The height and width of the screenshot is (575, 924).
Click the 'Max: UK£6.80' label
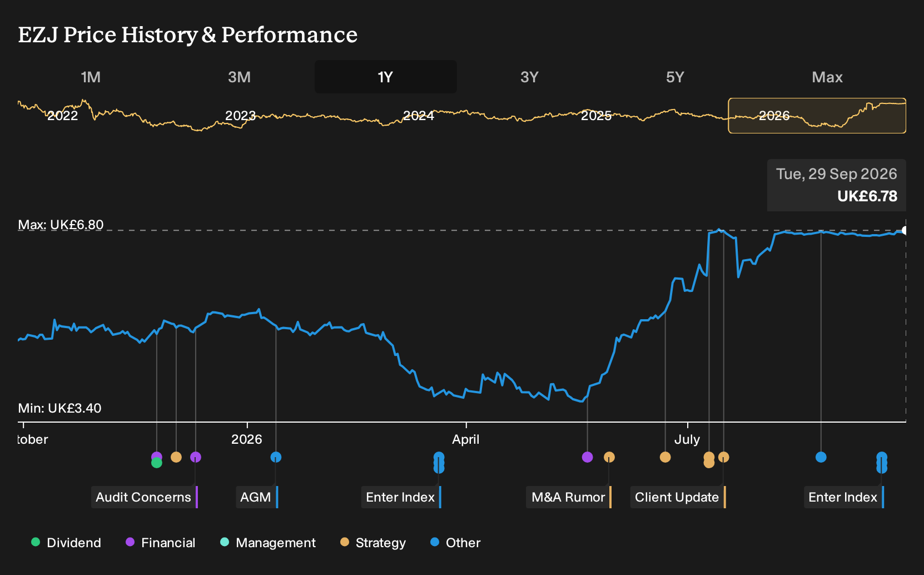[x=61, y=225]
